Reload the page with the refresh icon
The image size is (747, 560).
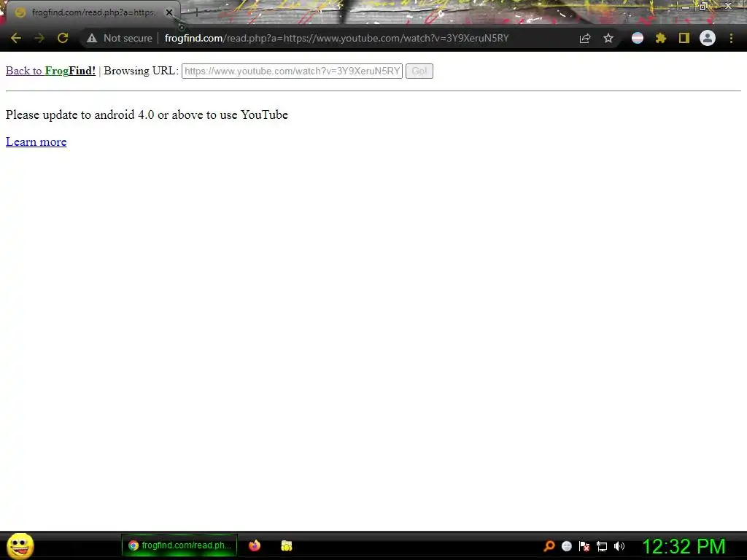(x=63, y=38)
